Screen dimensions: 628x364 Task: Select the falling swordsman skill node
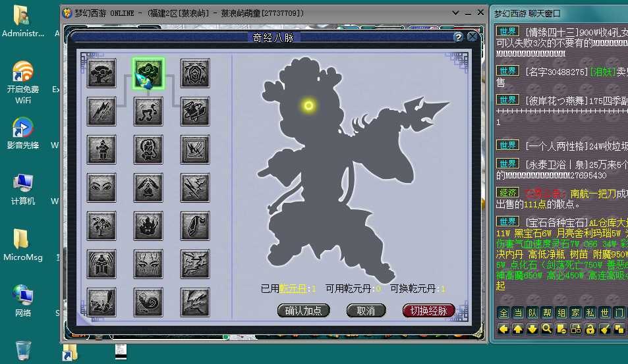101,302
